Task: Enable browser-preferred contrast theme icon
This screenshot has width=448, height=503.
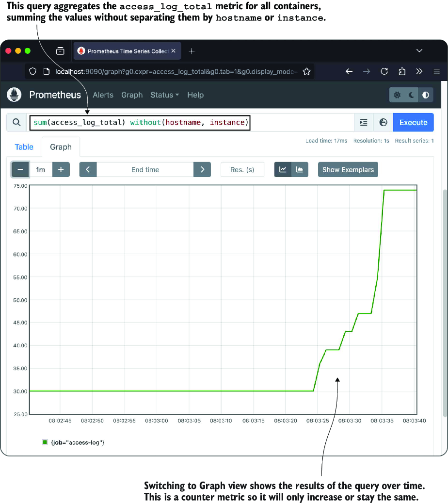Action: tap(426, 95)
